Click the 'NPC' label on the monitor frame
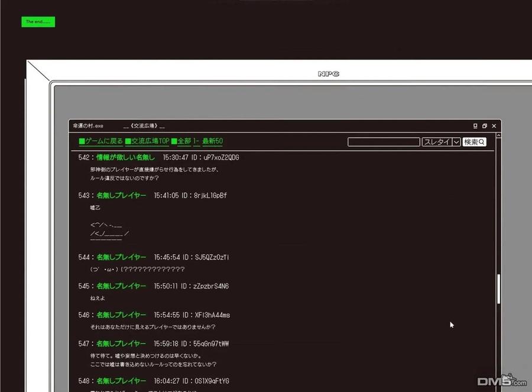Image resolution: width=532 pixels, height=392 pixels. point(329,74)
